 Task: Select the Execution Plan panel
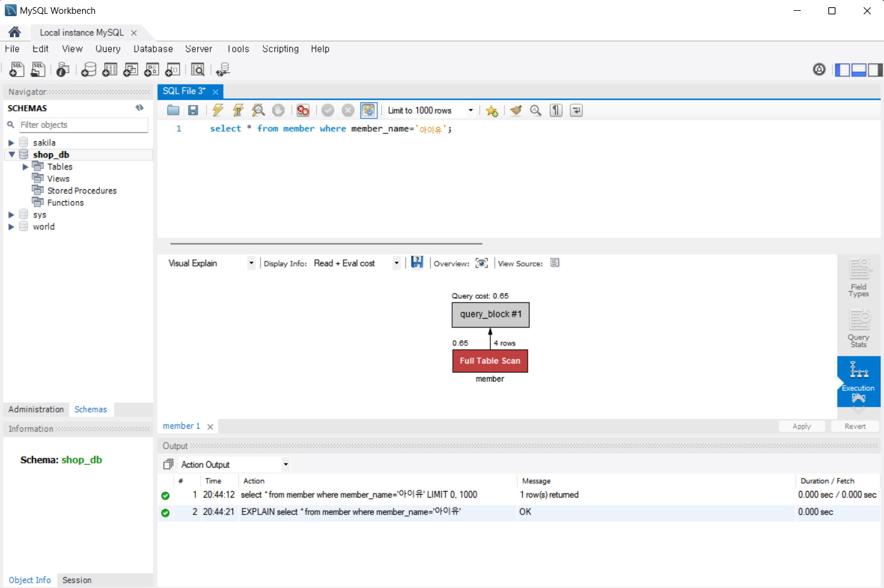click(859, 381)
